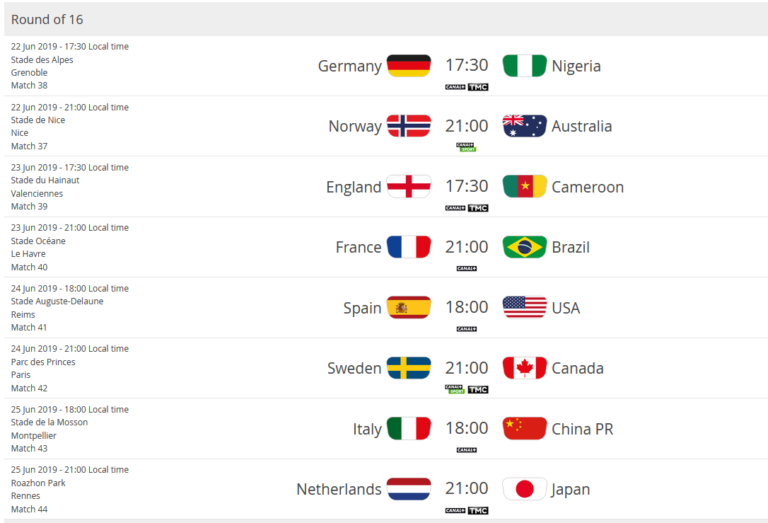Click the Germany flag icon
The image size is (768, 523).
tap(408, 66)
